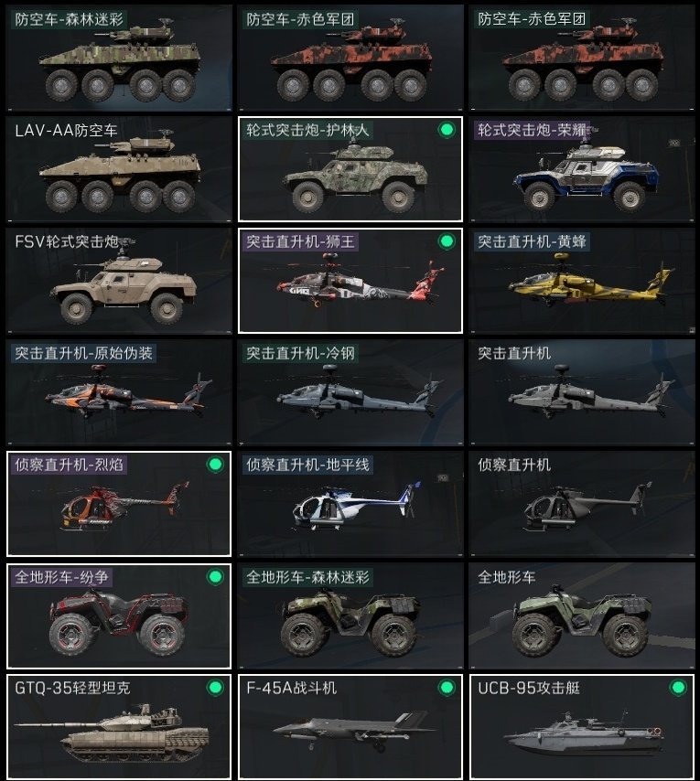
Task: Open the 防空车-赤色军团 label in middle column
Action: (x=300, y=19)
